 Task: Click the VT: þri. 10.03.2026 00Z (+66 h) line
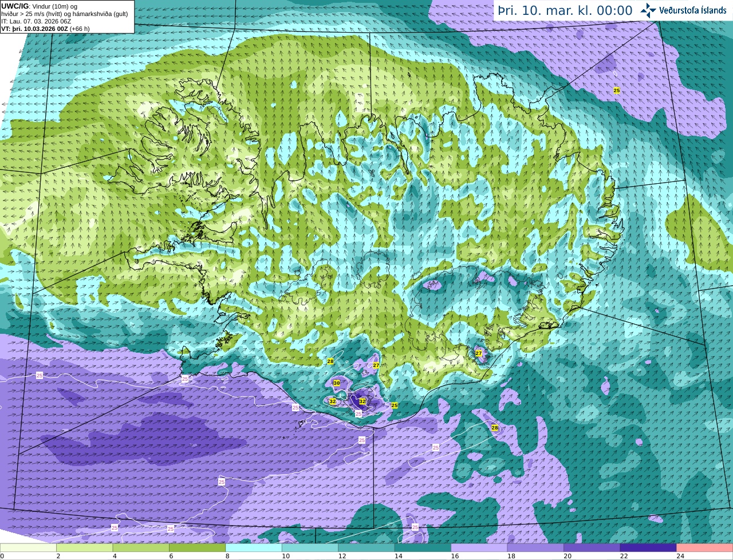tap(45, 29)
